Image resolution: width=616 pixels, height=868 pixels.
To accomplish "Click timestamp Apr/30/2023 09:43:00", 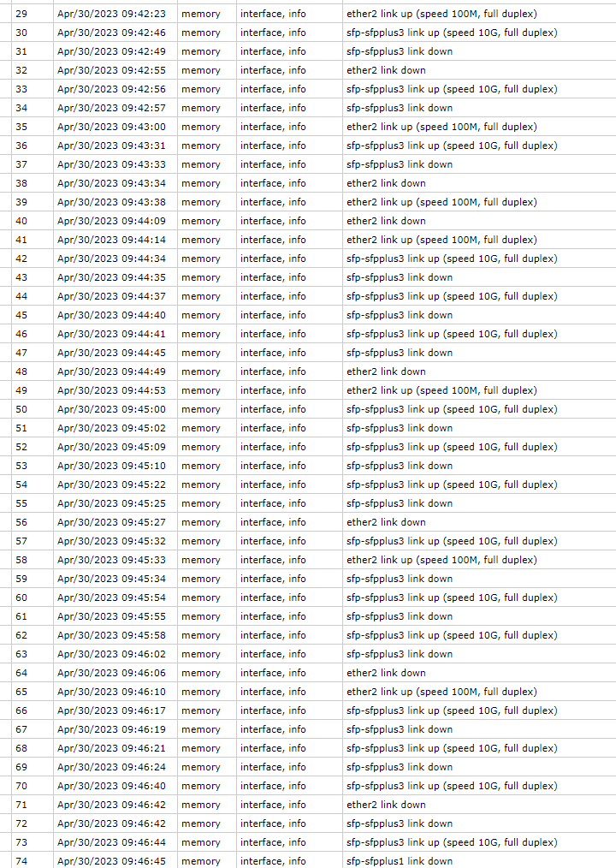I will pos(111,127).
